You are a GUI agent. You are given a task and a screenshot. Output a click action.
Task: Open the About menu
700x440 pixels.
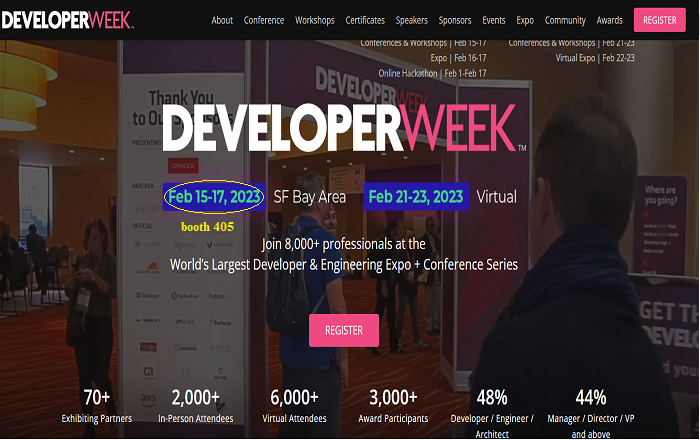point(222,21)
